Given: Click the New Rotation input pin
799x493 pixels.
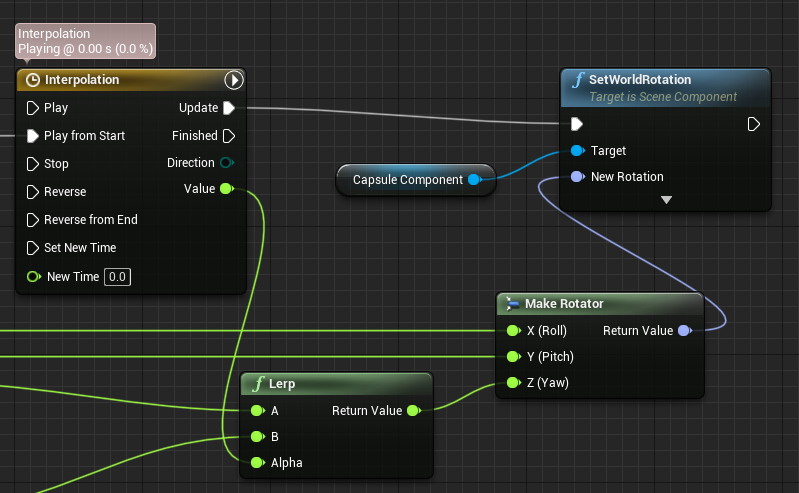Looking at the screenshot, I should [x=577, y=177].
